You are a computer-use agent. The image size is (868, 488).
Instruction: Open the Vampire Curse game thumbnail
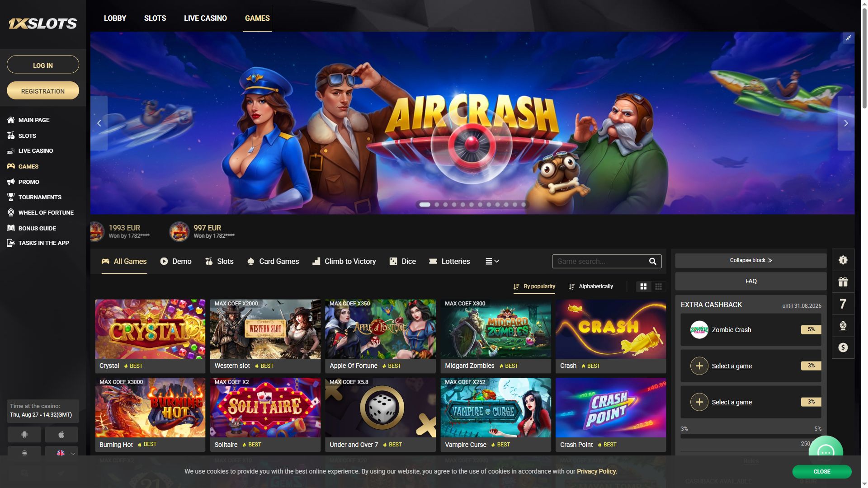[495, 408]
